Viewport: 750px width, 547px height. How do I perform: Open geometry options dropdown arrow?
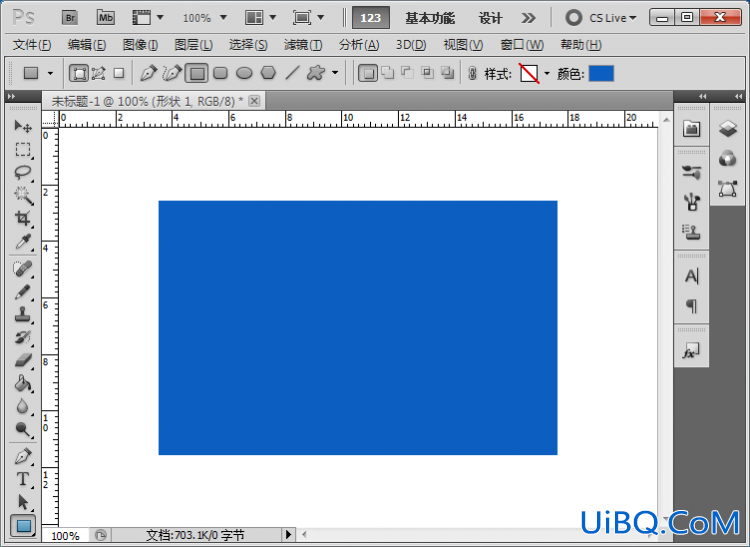pyautogui.click(x=335, y=73)
